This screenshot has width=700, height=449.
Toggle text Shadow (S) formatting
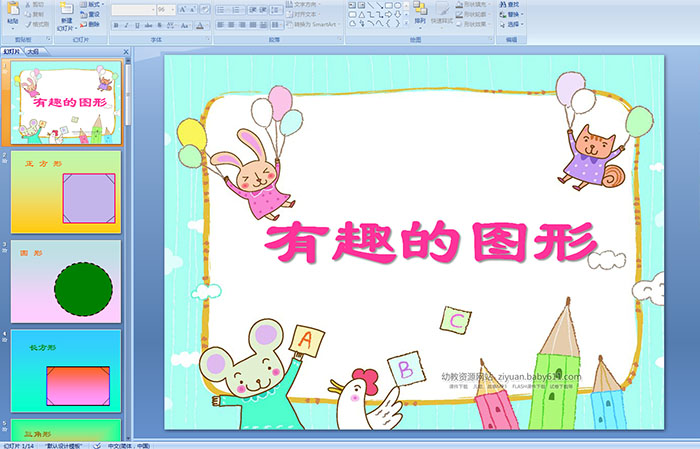(159, 25)
